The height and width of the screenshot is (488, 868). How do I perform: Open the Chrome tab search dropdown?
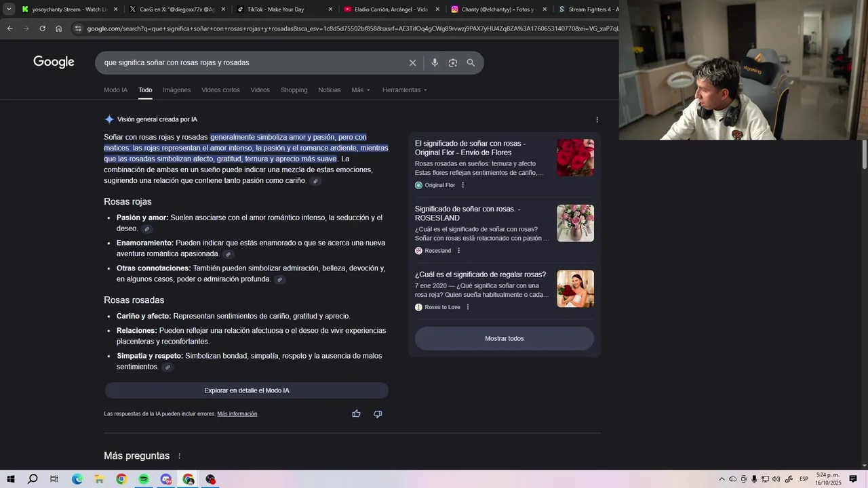[x=9, y=9]
